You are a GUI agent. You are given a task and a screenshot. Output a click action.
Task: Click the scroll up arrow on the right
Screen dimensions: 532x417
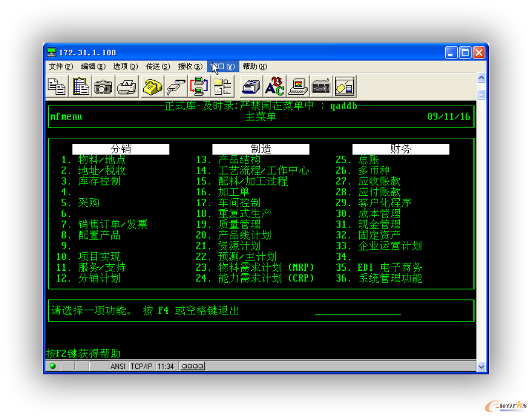point(481,78)
